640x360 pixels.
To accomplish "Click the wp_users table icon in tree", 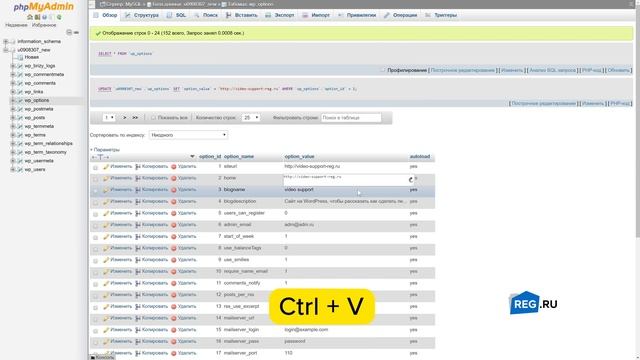I will pos(20,169).
